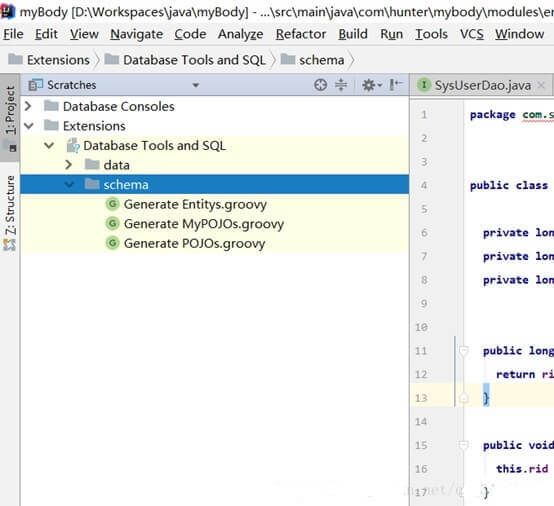Collapse the Database Tools and SQL node
554x506 pixels.
[x=49, y=145]
